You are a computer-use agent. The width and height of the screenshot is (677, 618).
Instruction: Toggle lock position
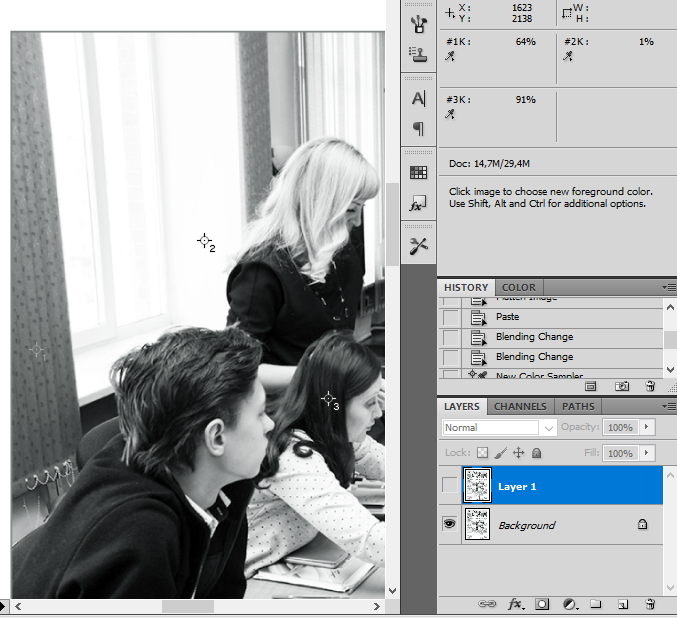click(518, 453)
